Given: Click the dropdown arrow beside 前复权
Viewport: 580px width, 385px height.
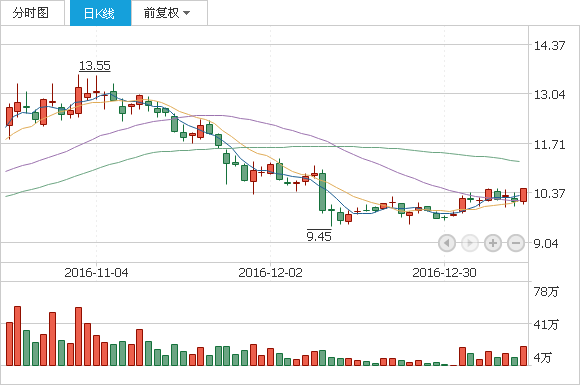Looking at the screenshot, I should click(x=186, y=13).
